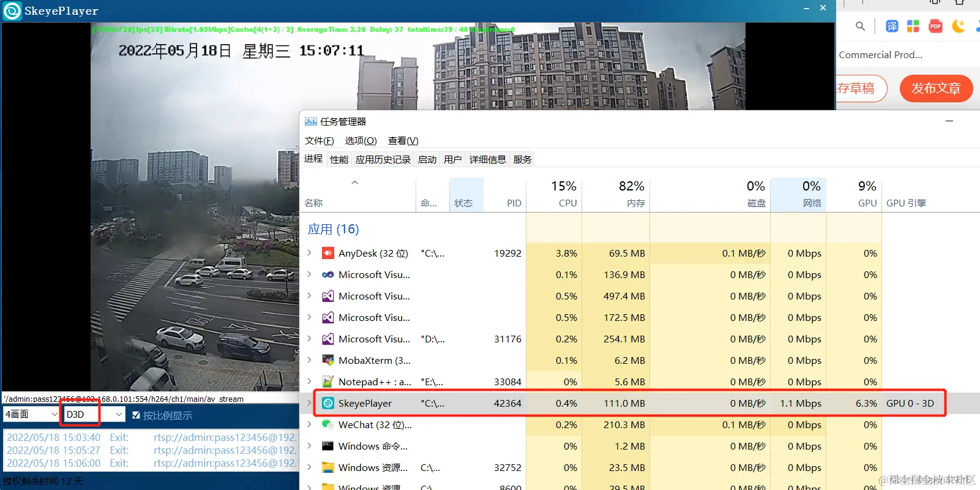Click the Commercial Prod... bookmark in browser
Screen dimensions: 980x490
880,55
